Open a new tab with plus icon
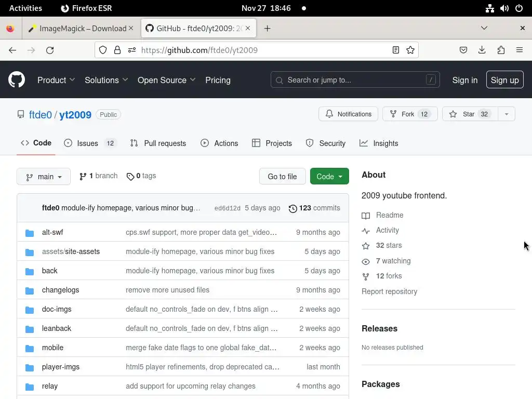The image size is (532, 399). pyautogui.click(x=268, y=29)
